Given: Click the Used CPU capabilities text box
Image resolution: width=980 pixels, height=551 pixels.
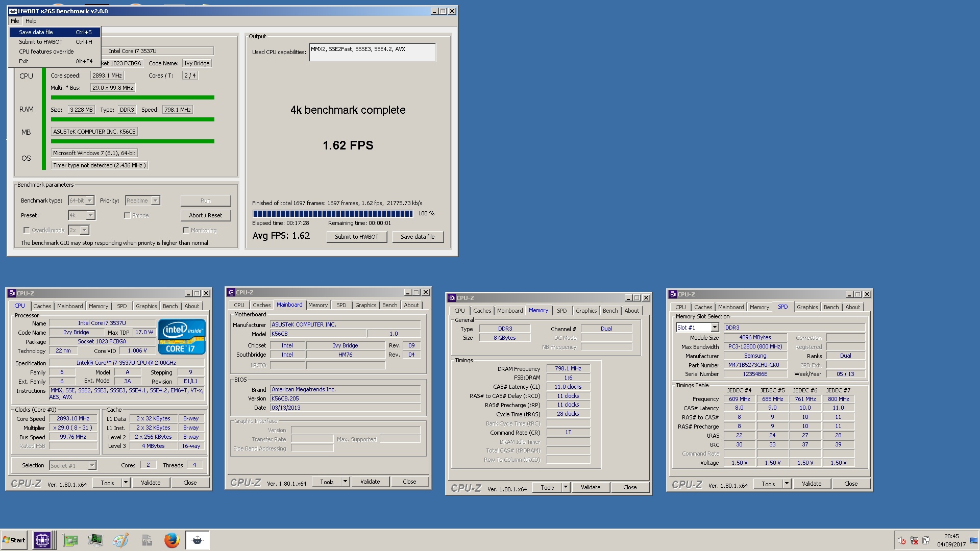Looking at the screenshot, I should click(373, 53).
